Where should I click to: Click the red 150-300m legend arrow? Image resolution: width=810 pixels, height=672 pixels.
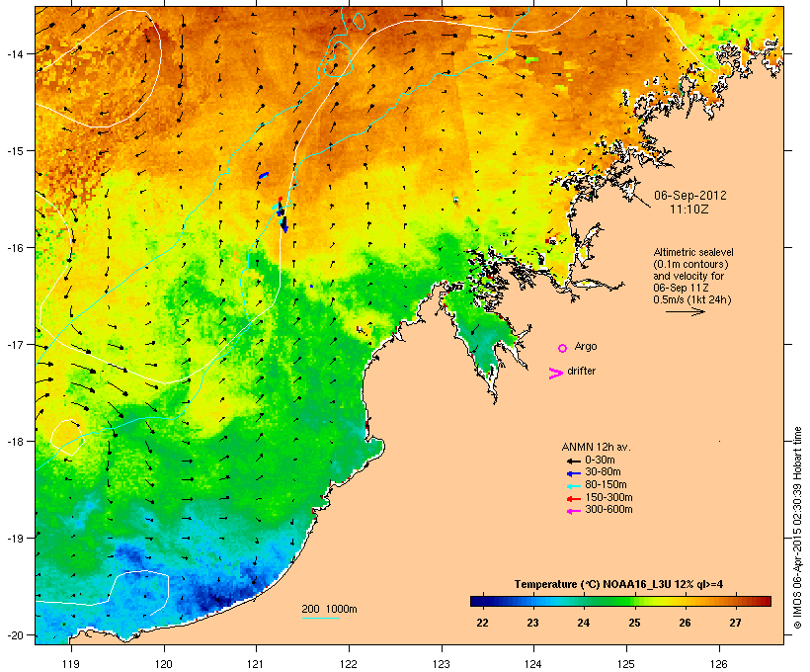coord(573,499)
